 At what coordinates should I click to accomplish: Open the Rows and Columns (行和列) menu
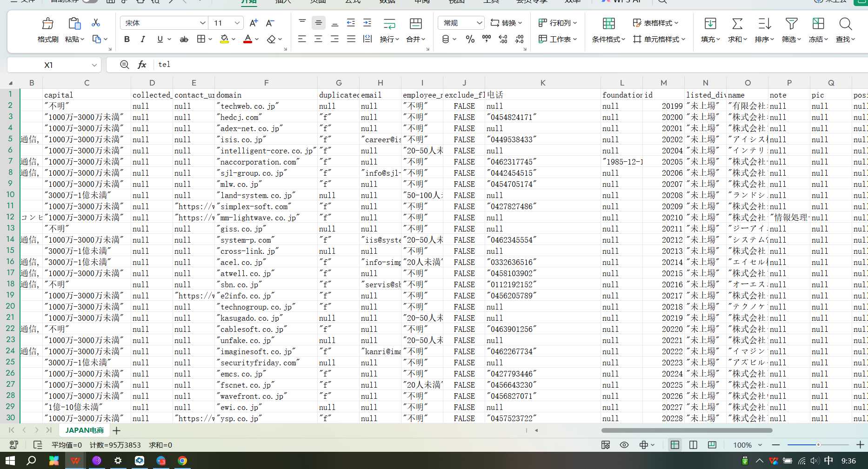coord(557,23)
